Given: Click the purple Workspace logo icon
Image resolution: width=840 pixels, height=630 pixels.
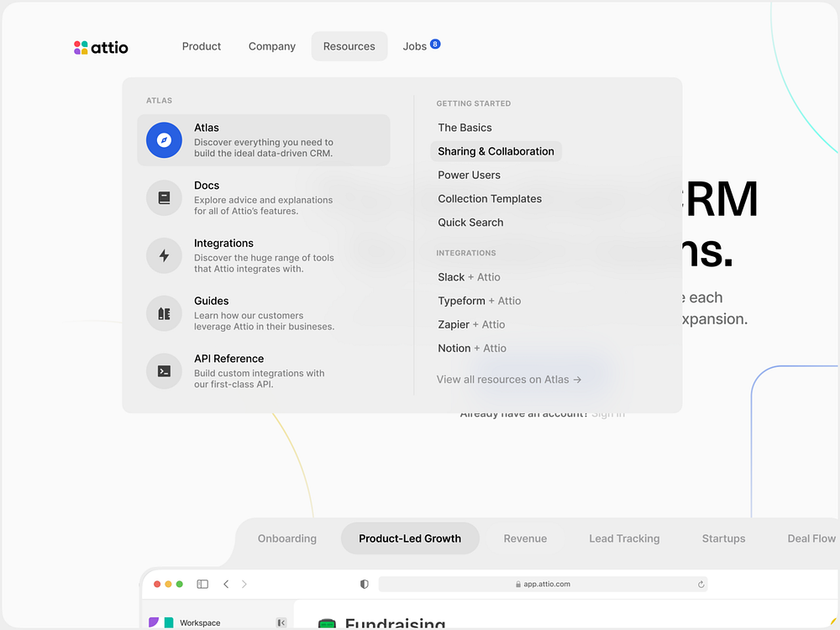Looking at the screenshot, I should coord(154,622).
